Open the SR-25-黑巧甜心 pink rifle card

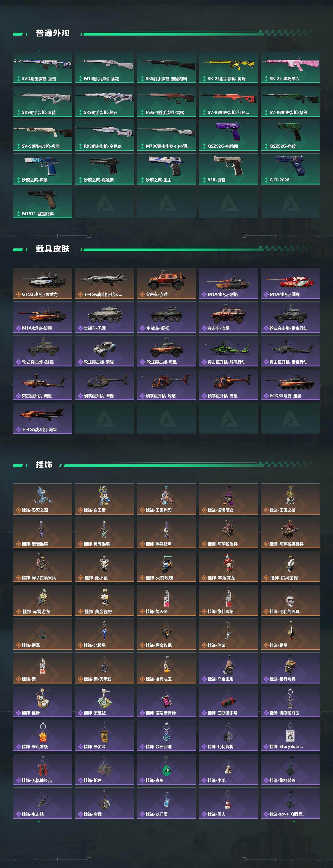tap(290, 67)
